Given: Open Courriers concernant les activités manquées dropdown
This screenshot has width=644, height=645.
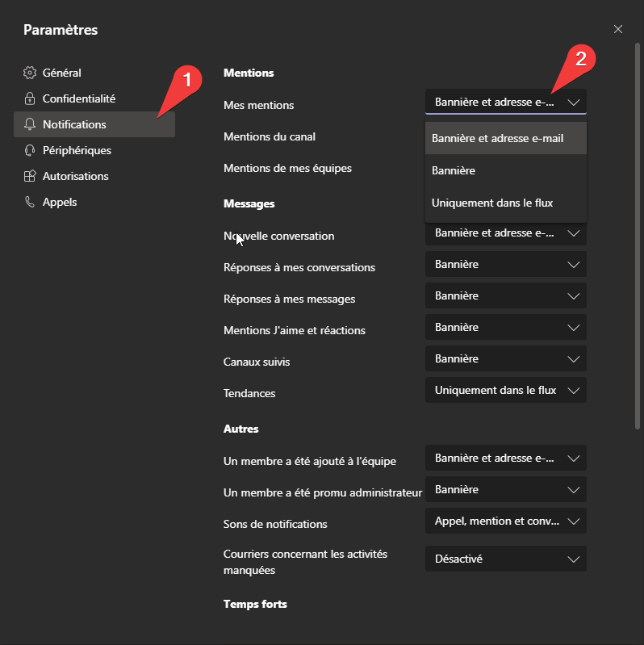Looking at the screenshot, I should (x=505, y=559).
